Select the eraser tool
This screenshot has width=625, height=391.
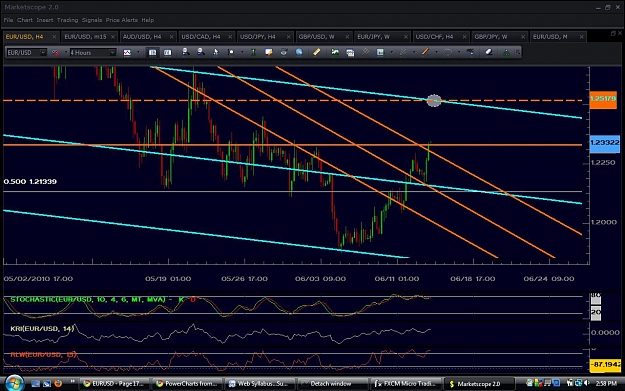(489, 52)
